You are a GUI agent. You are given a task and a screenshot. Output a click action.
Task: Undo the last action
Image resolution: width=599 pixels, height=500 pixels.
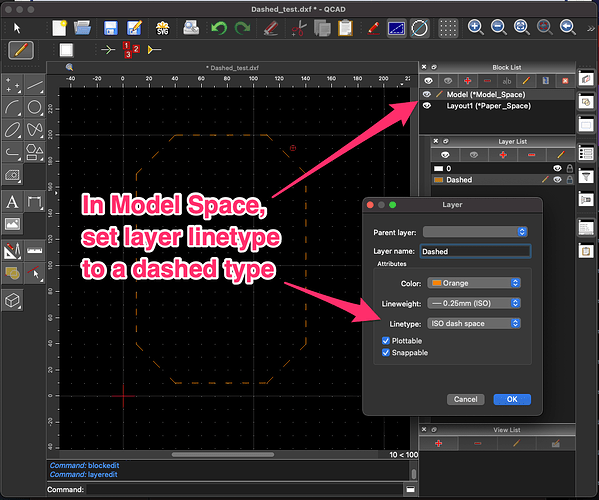coord(219,28)
